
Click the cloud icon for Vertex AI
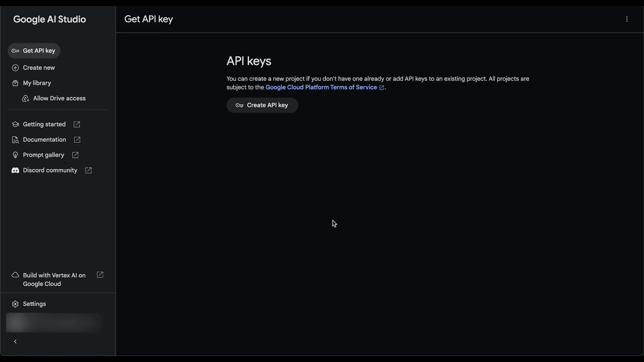click(15, 275)
